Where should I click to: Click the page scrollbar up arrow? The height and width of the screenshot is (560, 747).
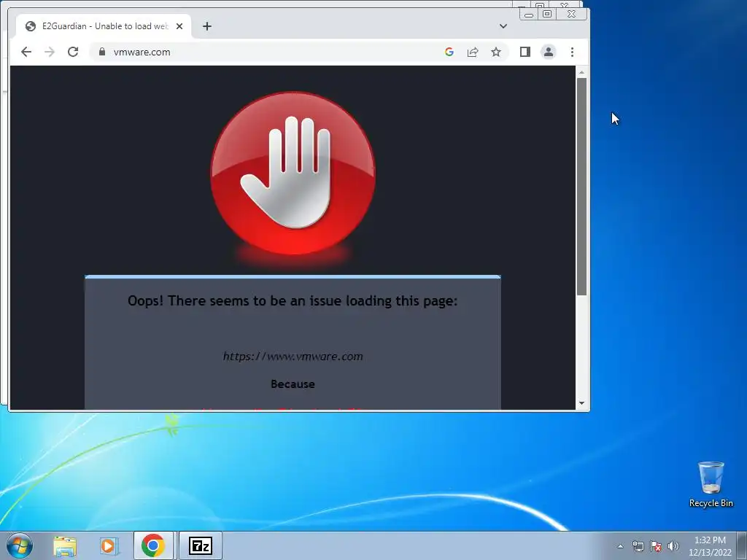(x=581, y=72)
